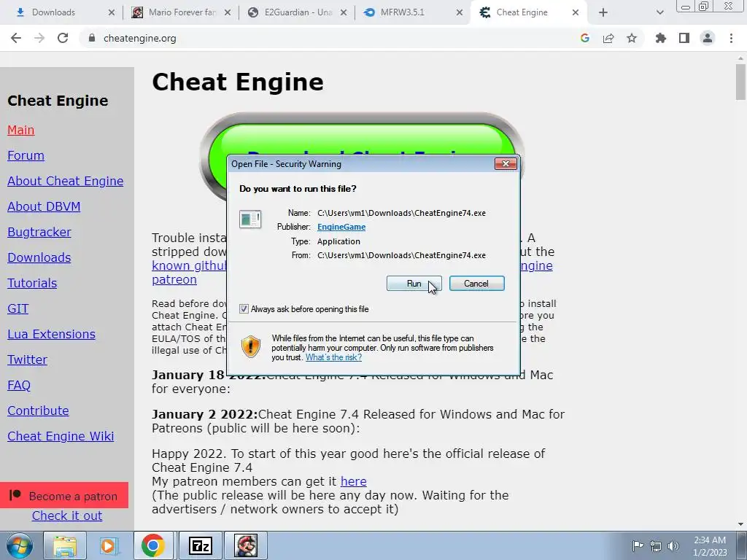The height and width of the screenshot is (560, 747).
Task: Click the Google icon in address bar
Action: 585,38
